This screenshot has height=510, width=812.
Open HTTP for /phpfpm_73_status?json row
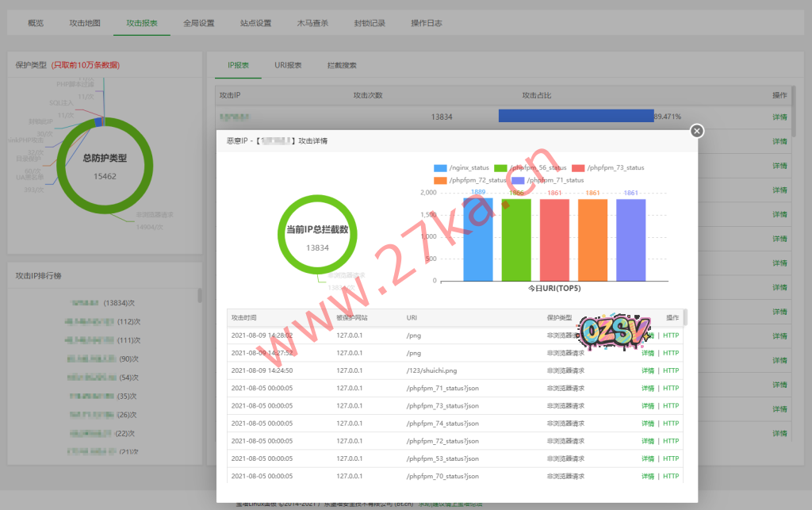tap(671, 406)
